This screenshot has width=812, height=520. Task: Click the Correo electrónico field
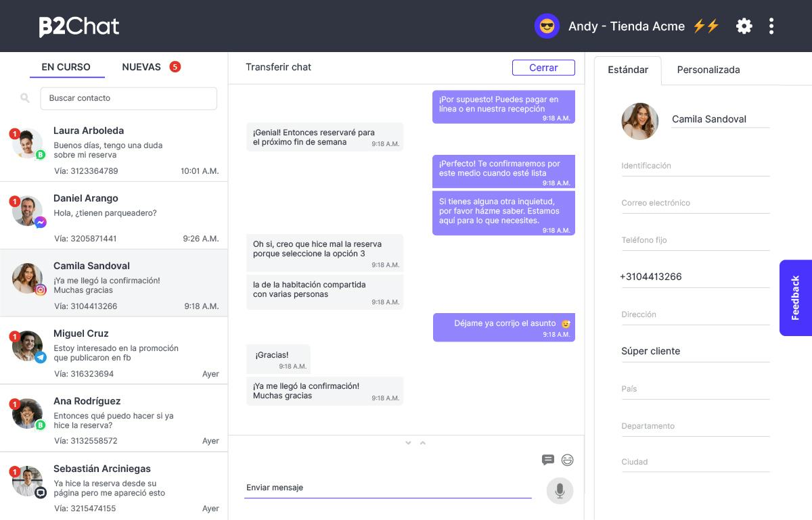(696, 203)
